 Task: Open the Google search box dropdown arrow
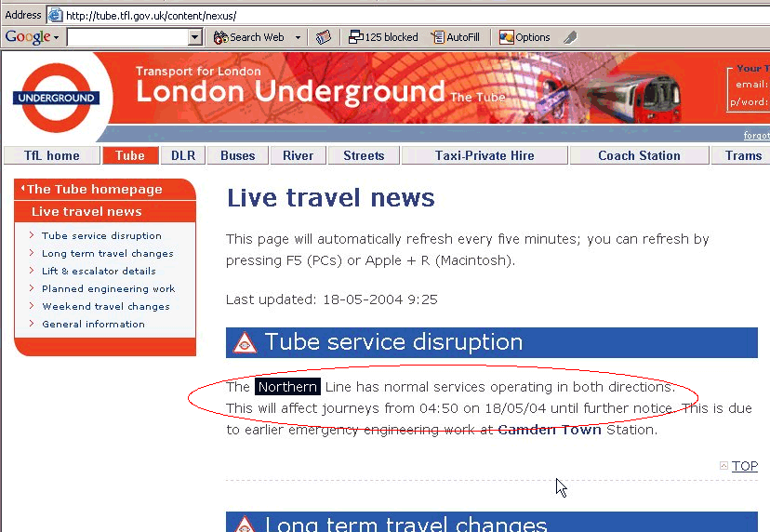195,37
